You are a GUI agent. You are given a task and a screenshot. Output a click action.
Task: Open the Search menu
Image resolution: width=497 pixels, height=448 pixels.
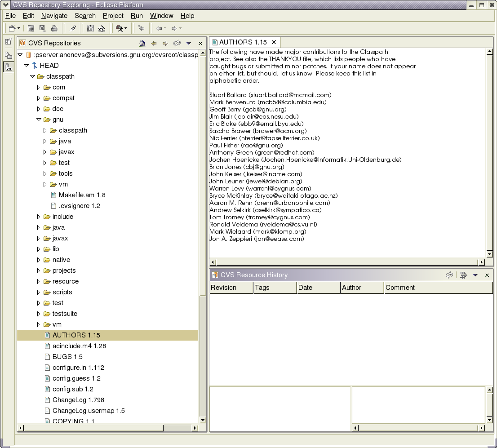(85, 16)
